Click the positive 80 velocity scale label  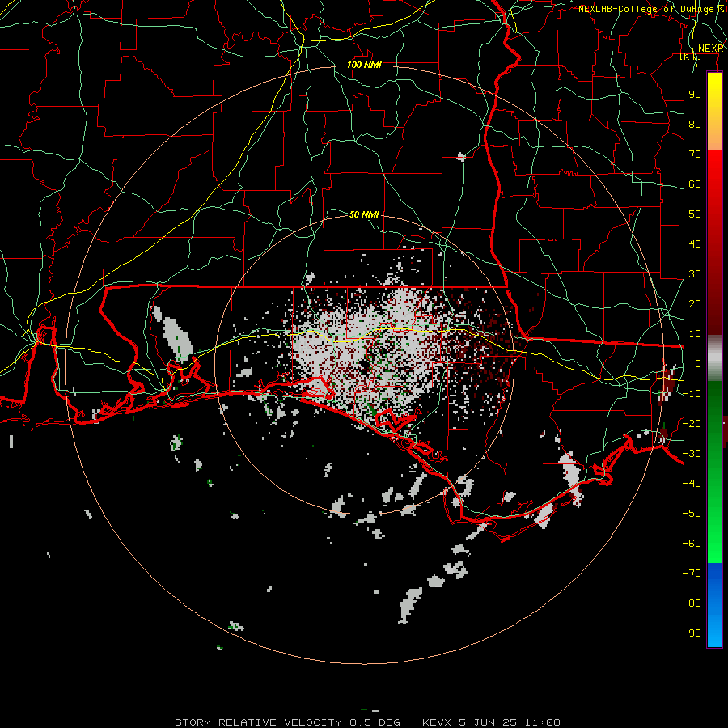click(695, 124)
